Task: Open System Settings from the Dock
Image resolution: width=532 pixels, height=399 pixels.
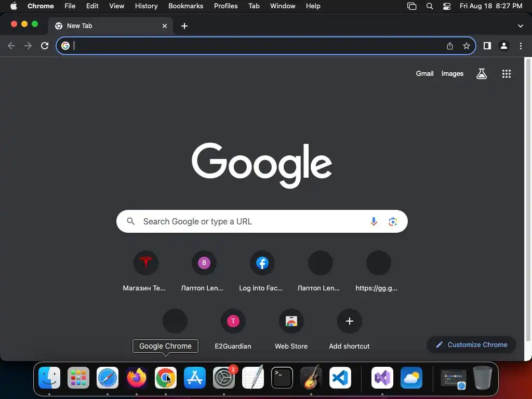Action: pyautogui.click(x=224, y=378)
